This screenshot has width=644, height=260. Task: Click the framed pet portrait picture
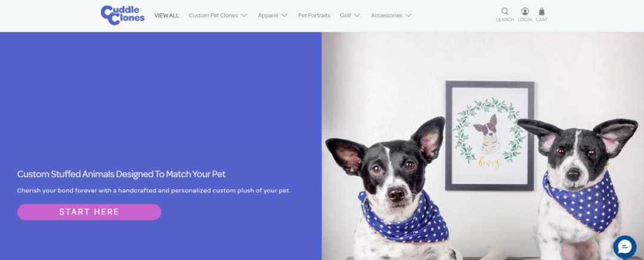pyautogui.click(x=490, y=136)
